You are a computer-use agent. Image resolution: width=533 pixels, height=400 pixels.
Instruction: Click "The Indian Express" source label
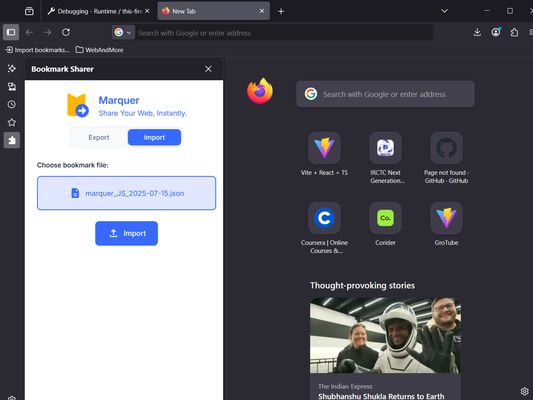tap(345, 386)
